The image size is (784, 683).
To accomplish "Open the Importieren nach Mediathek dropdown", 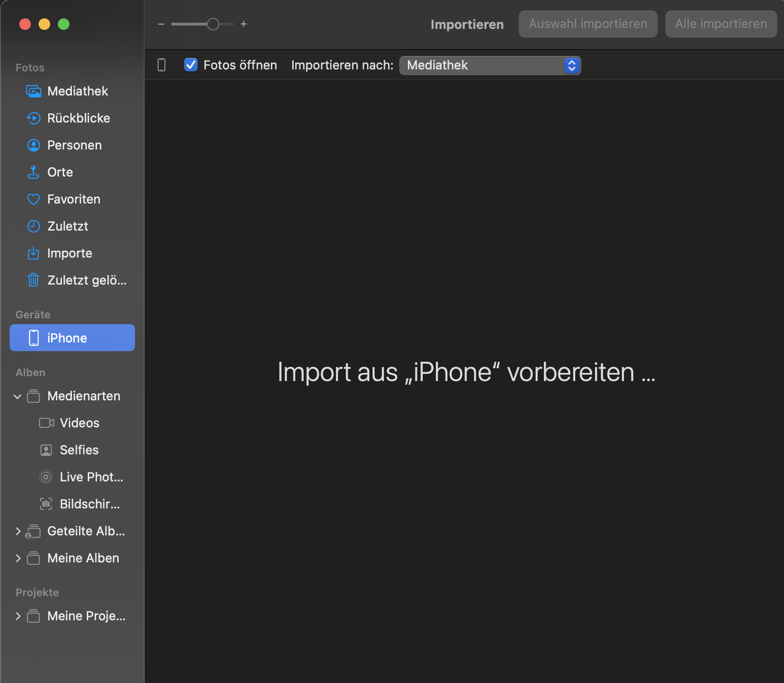I will click(490, 65).
